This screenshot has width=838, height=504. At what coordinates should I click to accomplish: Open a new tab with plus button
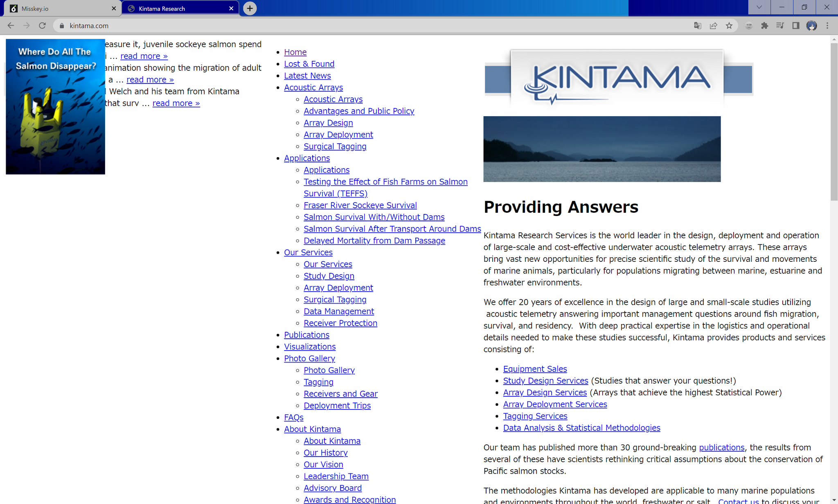pos(250,9)
